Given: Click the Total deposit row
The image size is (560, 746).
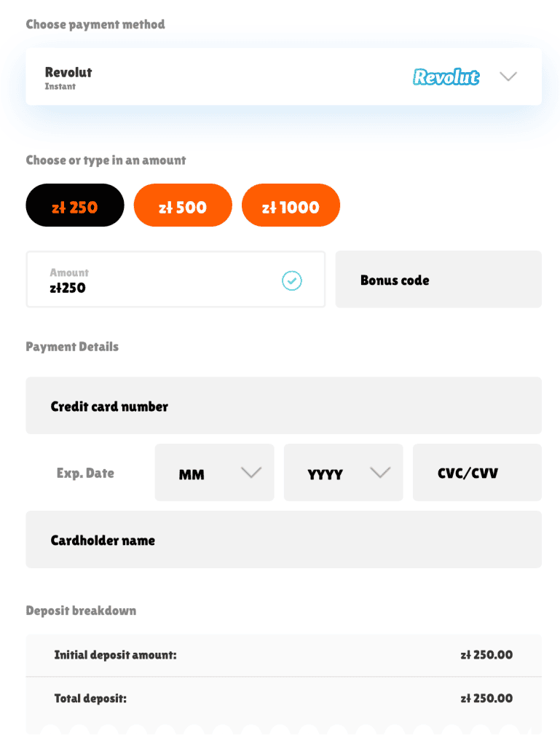Looking at the screenshot, I should click(x=284, y=699).
